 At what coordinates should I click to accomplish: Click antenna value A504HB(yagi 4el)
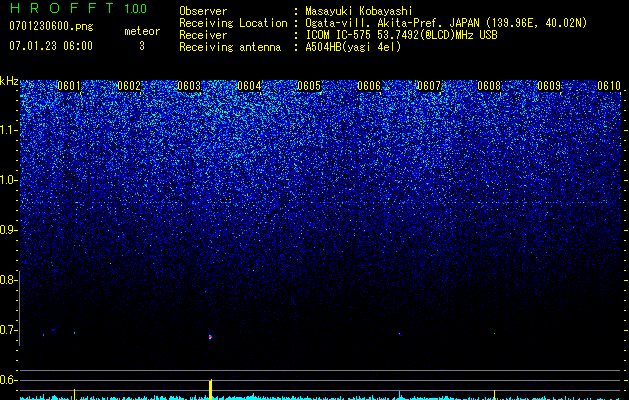[353, 47]
